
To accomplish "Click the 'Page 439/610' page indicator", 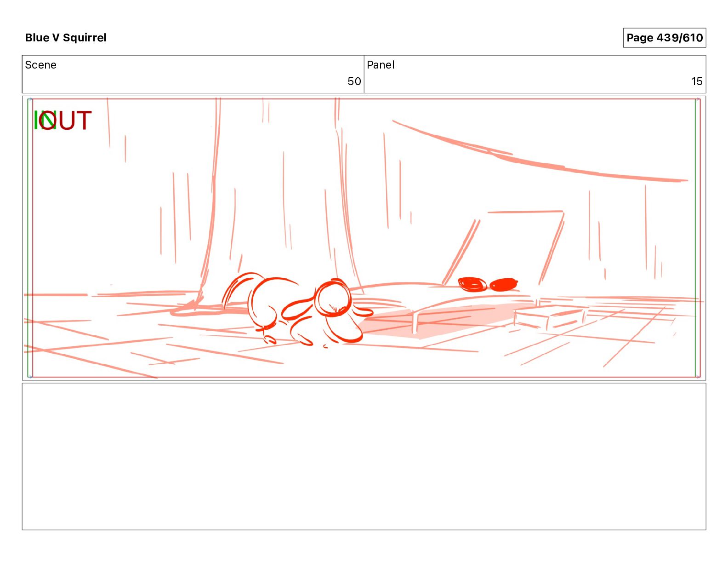I will coord(664,38).
